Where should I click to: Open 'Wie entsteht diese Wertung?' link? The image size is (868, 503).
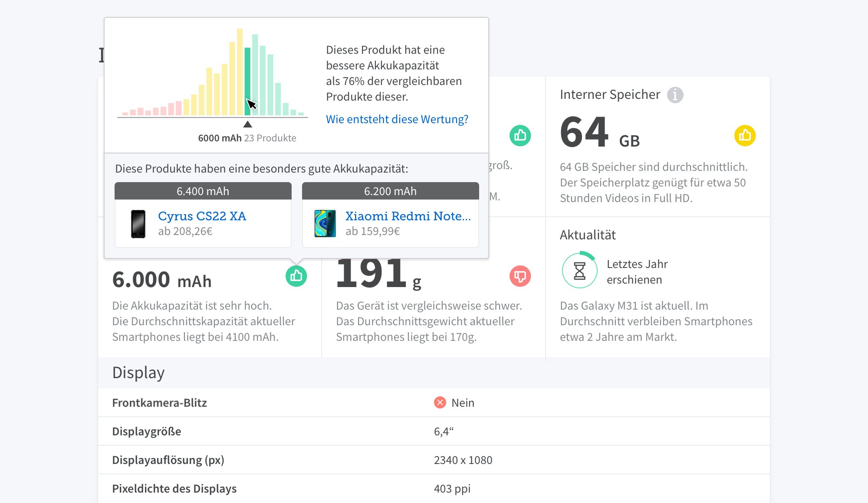397,119
